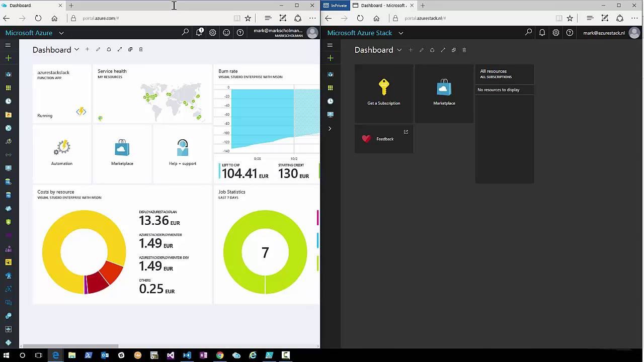Open Outlook from the Windows taskbar
The width and height of the screenshot is (644, 362).
point(105,355)
